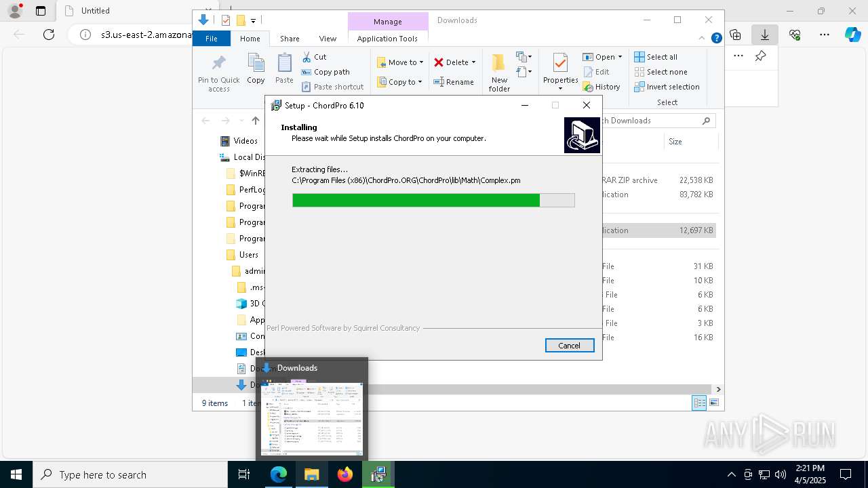
Task: Open Edge Settings and more menu
Action: 825,35
